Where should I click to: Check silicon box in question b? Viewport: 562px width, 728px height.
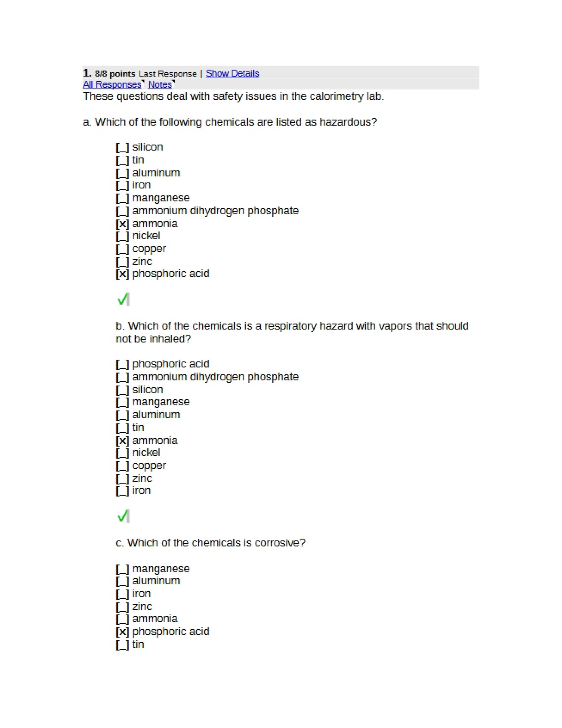click(123, 390)
